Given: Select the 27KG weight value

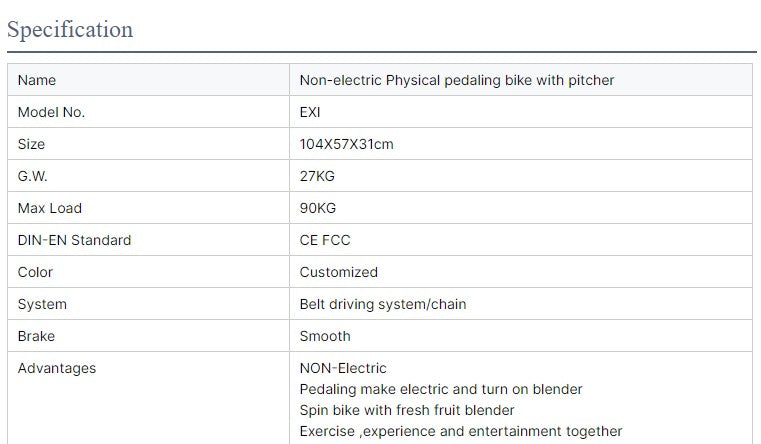Looking at the screenshot, I should click(x=318, y=176).
